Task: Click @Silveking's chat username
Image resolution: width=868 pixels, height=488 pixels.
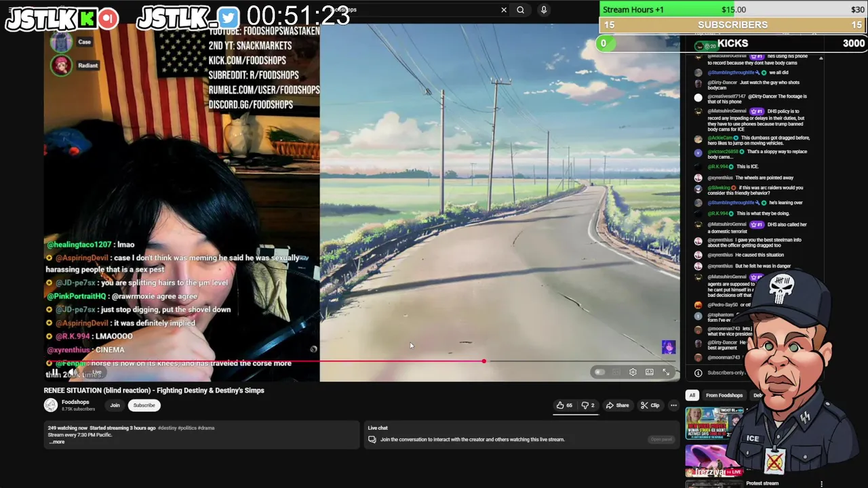Action: [718, 188]
